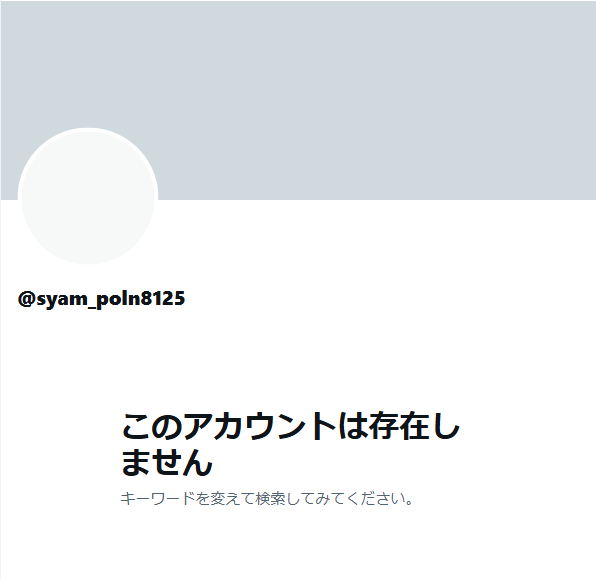Click the syam portion of the handle
The width and height of the screenshot is (596, 579).
pos(62,300)
